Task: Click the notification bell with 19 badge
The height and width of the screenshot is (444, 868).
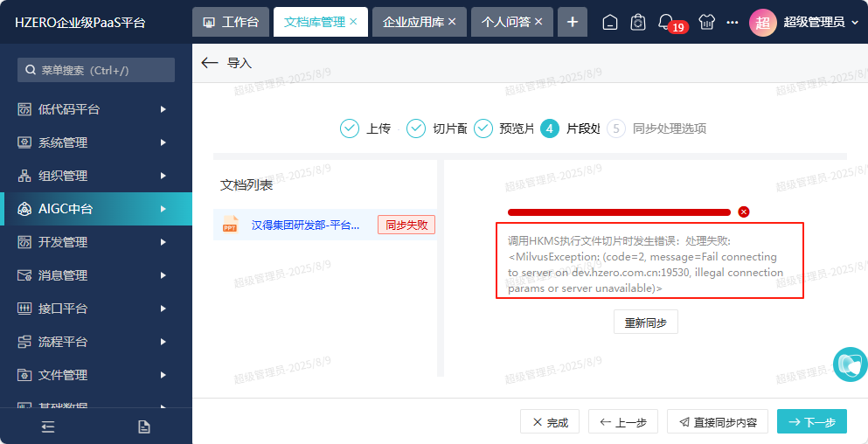Action: tap(666, 22)
